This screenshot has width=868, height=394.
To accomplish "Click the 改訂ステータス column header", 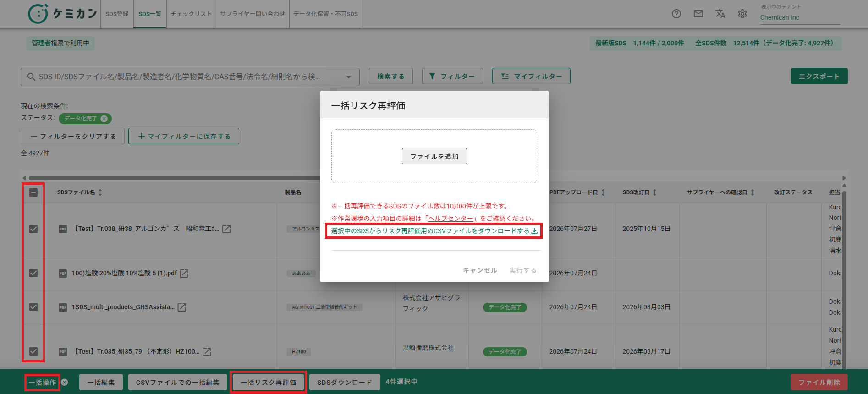I will (793, 192).
